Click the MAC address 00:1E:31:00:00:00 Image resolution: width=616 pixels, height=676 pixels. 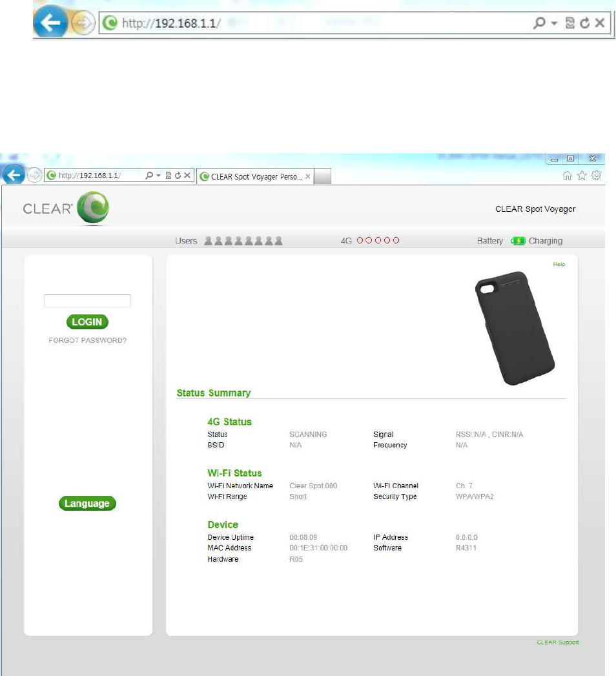point(318,548)
